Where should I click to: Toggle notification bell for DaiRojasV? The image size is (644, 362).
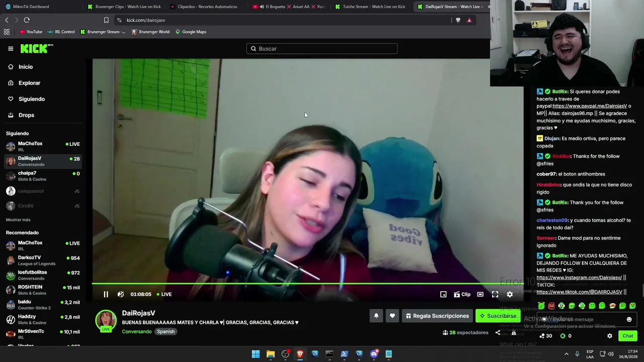[376, 316]
